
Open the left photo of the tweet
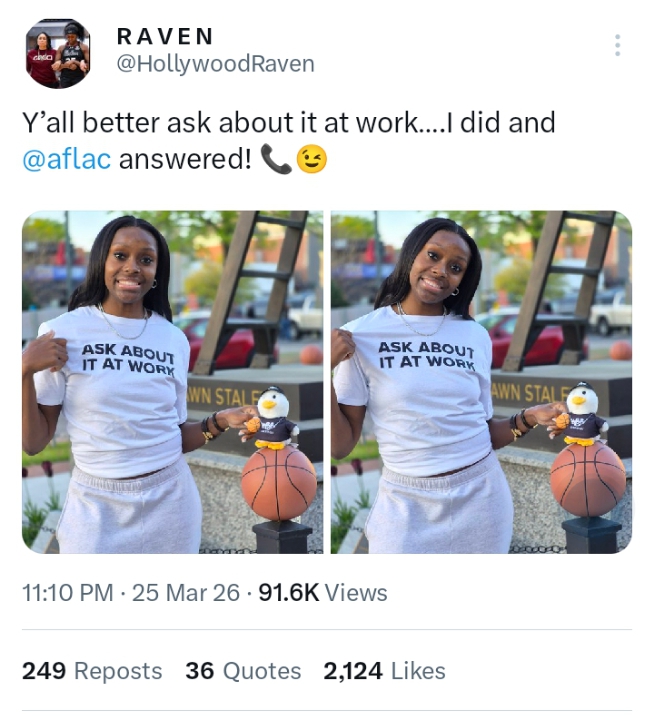[173, 382]
